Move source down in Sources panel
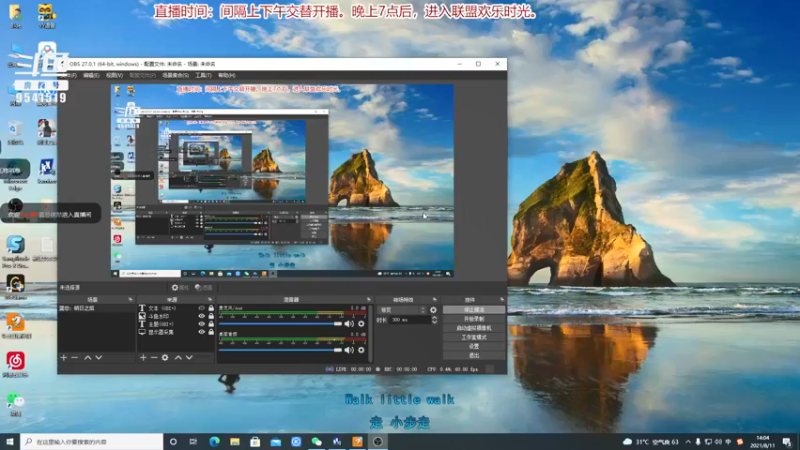The height and width of the screenshot is (450, 800). click(x=189, y=358)
